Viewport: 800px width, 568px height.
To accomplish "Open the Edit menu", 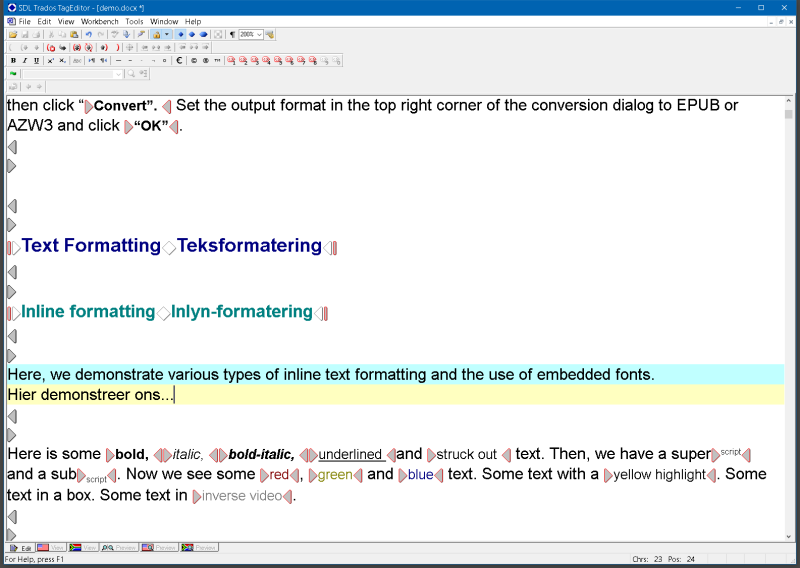I will [x=44, y=21].
